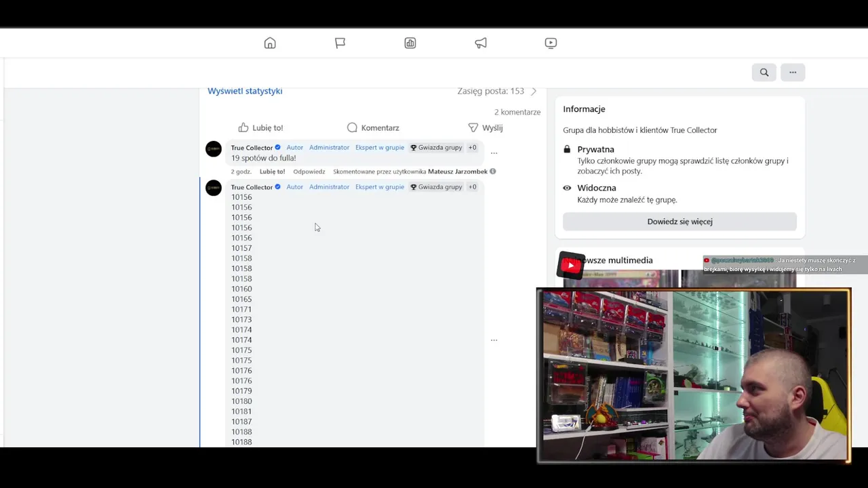The width and height of the screenshot is (868, 488).
Task: Click the 19 spotów do fulla! text
Action: tap(263, 158)
